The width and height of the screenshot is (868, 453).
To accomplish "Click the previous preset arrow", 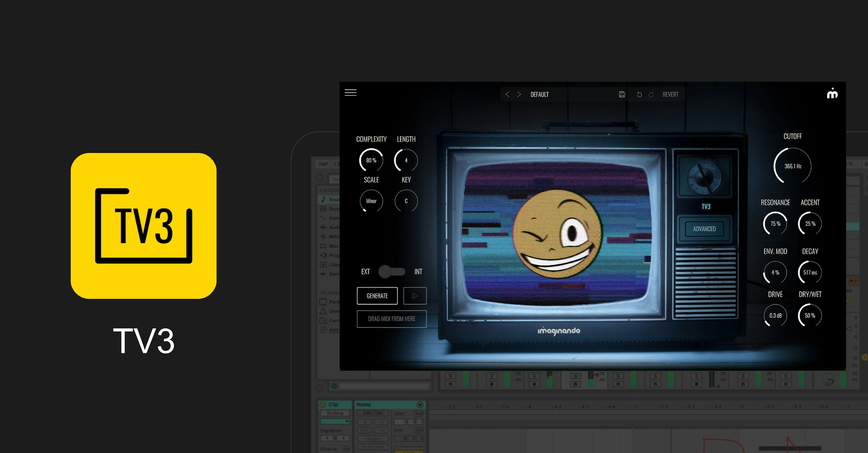I will (507, 95).
